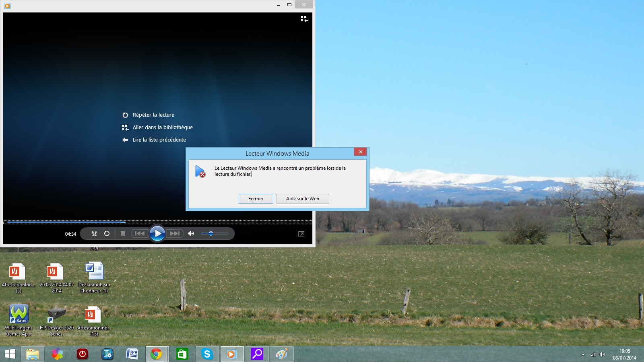Switch to Skype in taskbar
This screenshot has height=362, width=644.
(207, 354)
